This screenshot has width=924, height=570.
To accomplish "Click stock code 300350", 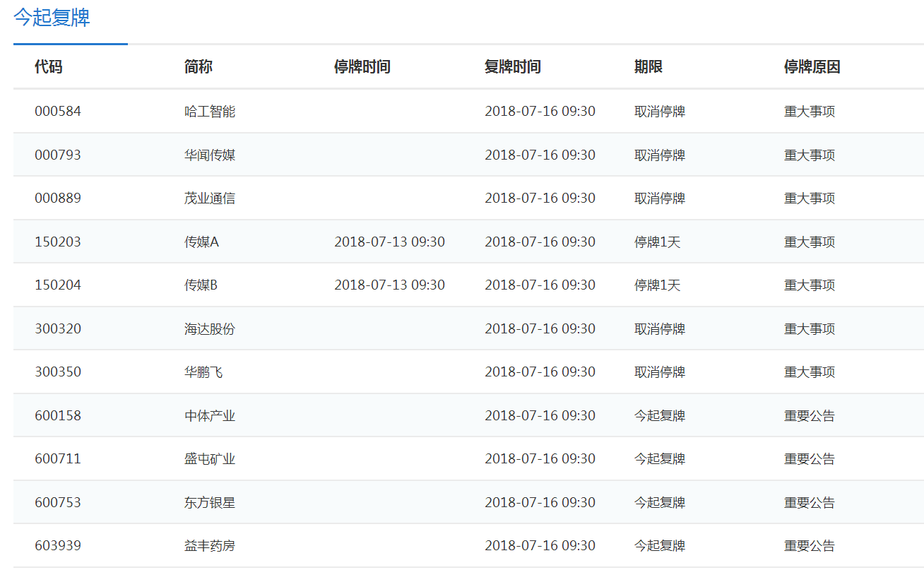I will (x=58, y=372).
